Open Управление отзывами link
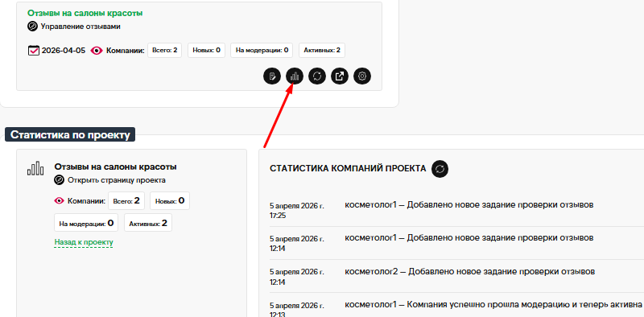This screenshot has height=317, width=644. (x=80, y=27)
